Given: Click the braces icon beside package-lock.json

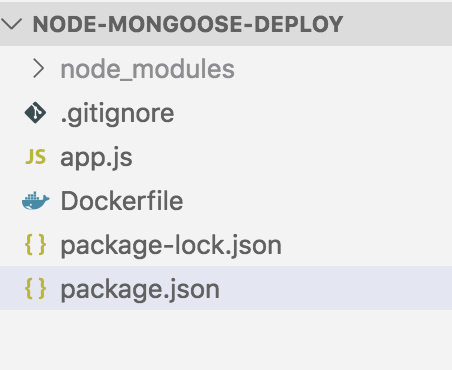Looking at the screenshot, I should click(x=36, y=245).
